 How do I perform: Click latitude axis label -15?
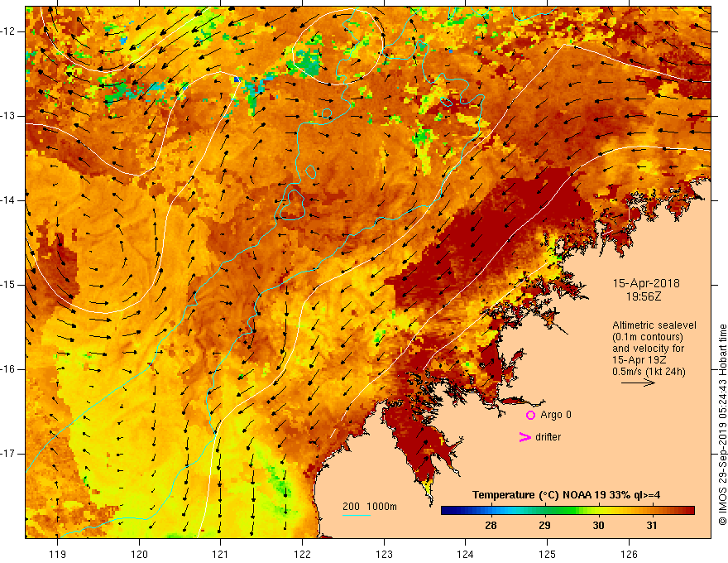tap(8, 285)
